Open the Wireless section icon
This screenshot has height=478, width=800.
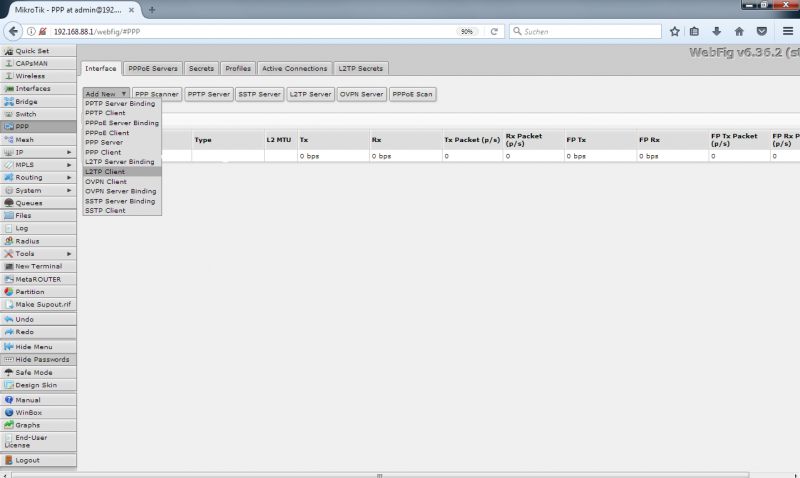point(9,75)
